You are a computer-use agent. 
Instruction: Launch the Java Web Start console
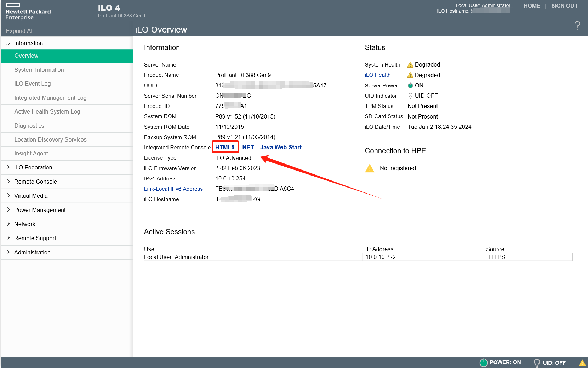(281, 148)
